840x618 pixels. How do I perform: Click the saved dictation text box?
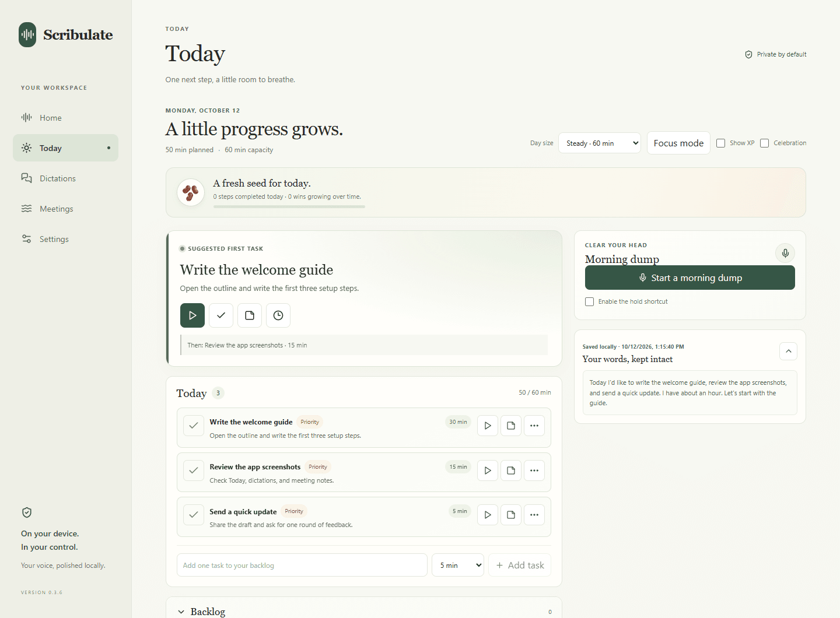pyautogui.click(x=690, y=393)
